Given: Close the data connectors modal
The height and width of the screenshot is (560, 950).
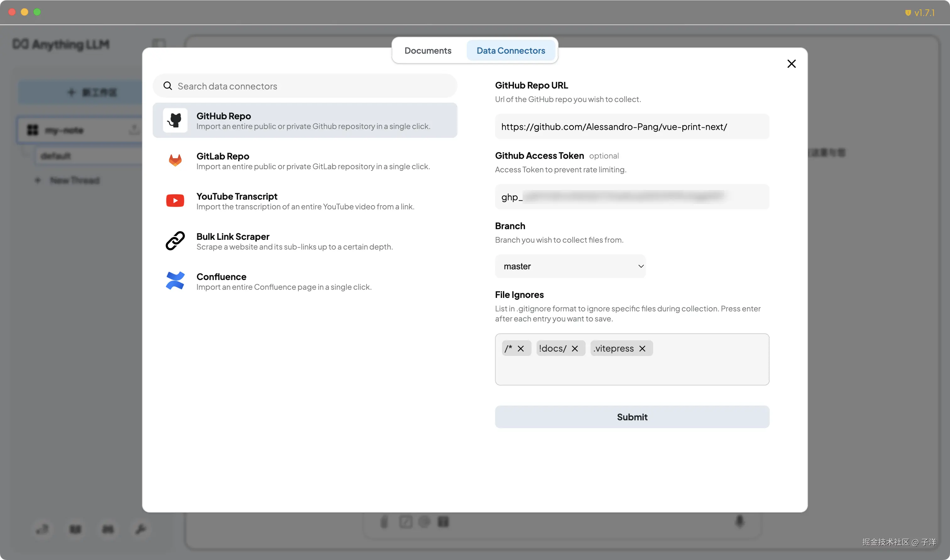Looking at the screenshot, I should [791, 64].
